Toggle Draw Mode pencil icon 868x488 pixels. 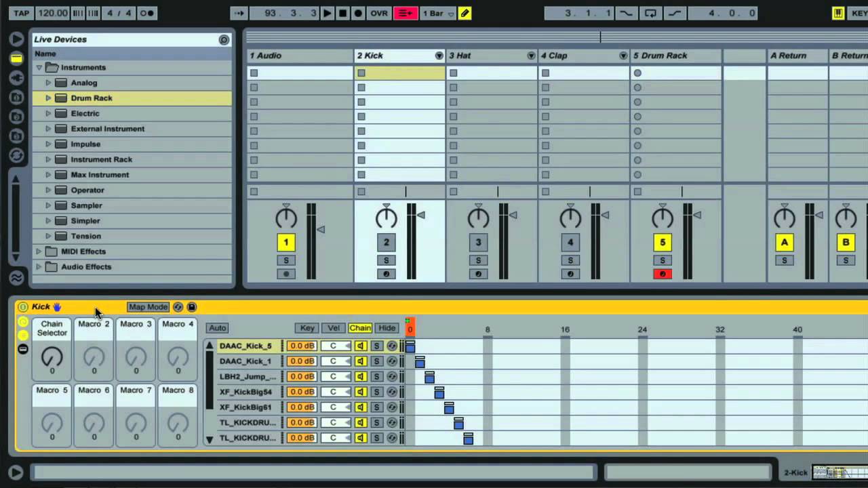465,13
